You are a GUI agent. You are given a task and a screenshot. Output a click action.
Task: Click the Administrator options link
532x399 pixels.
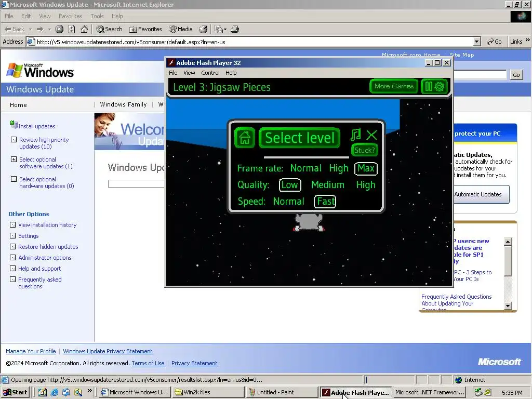[45, 258]
